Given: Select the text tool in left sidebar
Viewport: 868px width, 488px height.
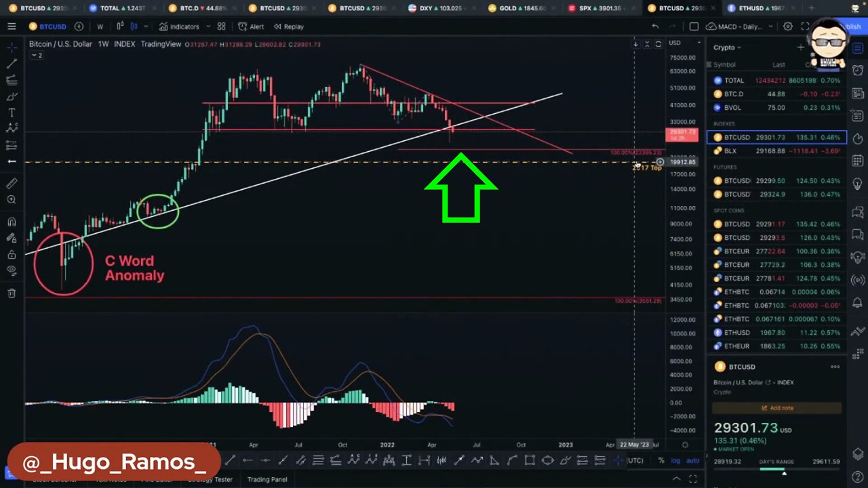Looking at the screenshot, I should click(12, 113).
